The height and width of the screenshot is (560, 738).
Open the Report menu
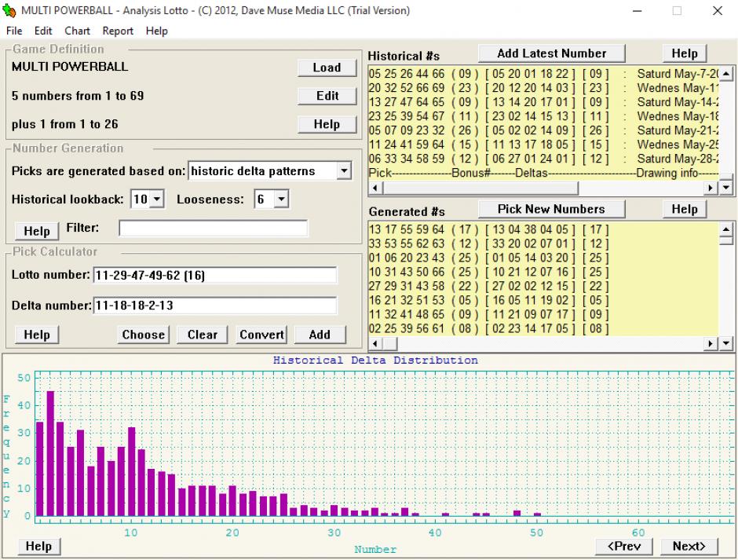[x=118, y=31]
